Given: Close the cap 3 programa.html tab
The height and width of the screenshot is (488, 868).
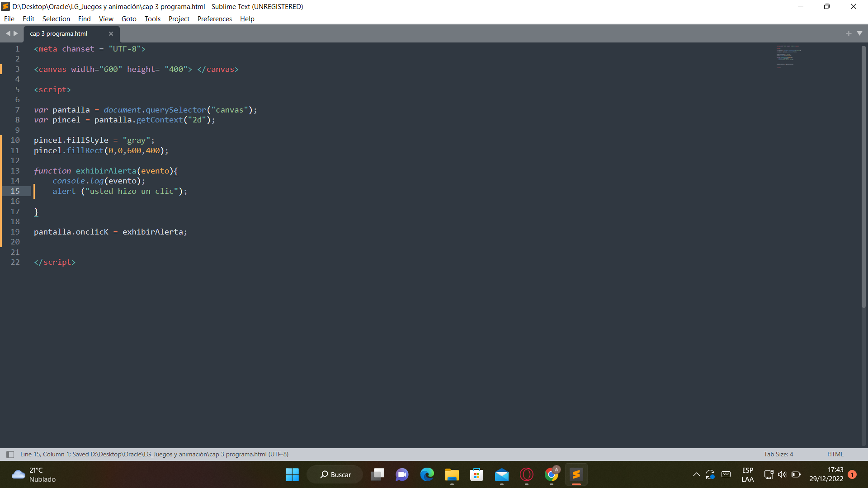Looking at the screenshot, I should coord(111,34).
